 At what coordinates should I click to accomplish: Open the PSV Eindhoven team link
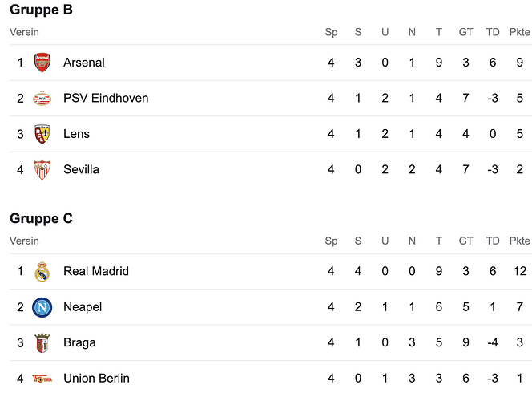pos(106,98)
